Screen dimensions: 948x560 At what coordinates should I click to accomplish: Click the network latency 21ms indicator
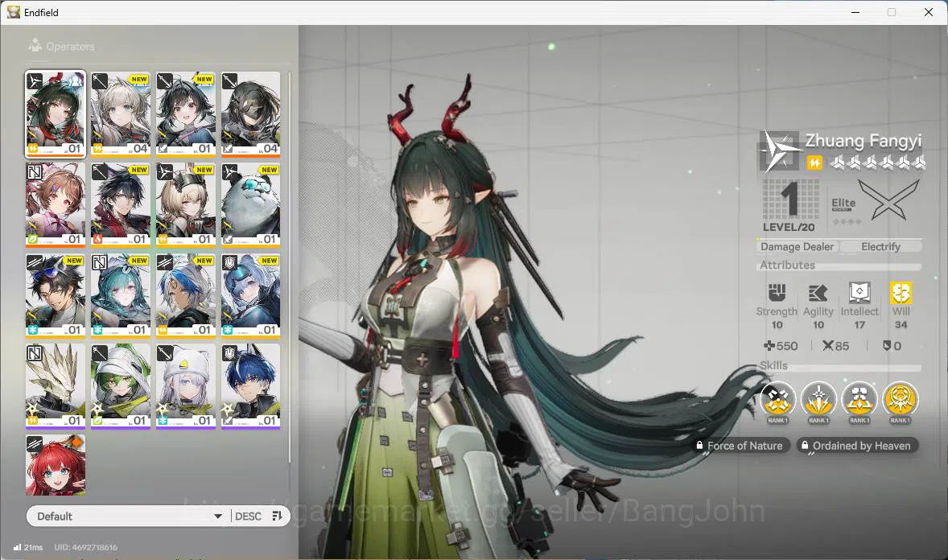tap(28, 547)
